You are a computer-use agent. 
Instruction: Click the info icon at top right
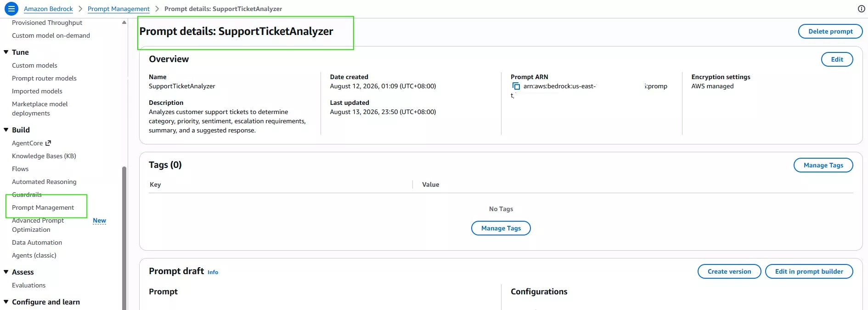[862, 9]
